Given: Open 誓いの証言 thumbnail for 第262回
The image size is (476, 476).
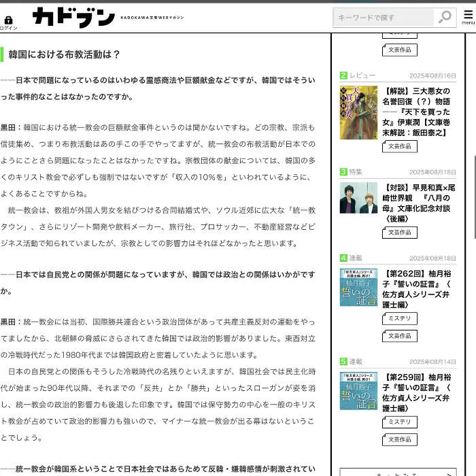Looking at the screenshot, I should click(358, 288).
